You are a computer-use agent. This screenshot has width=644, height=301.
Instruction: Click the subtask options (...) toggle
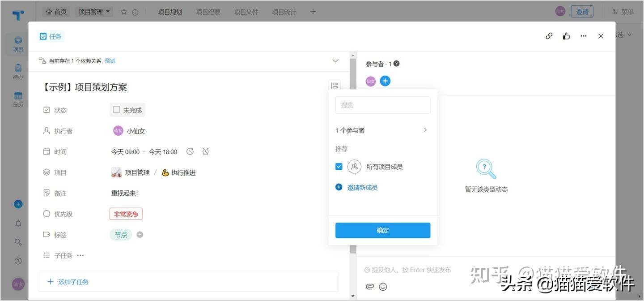80,255
